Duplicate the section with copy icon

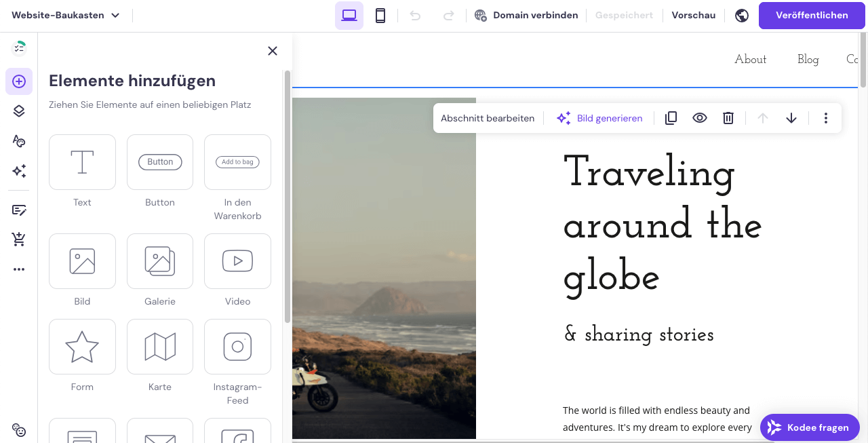(x=671, y=118)
